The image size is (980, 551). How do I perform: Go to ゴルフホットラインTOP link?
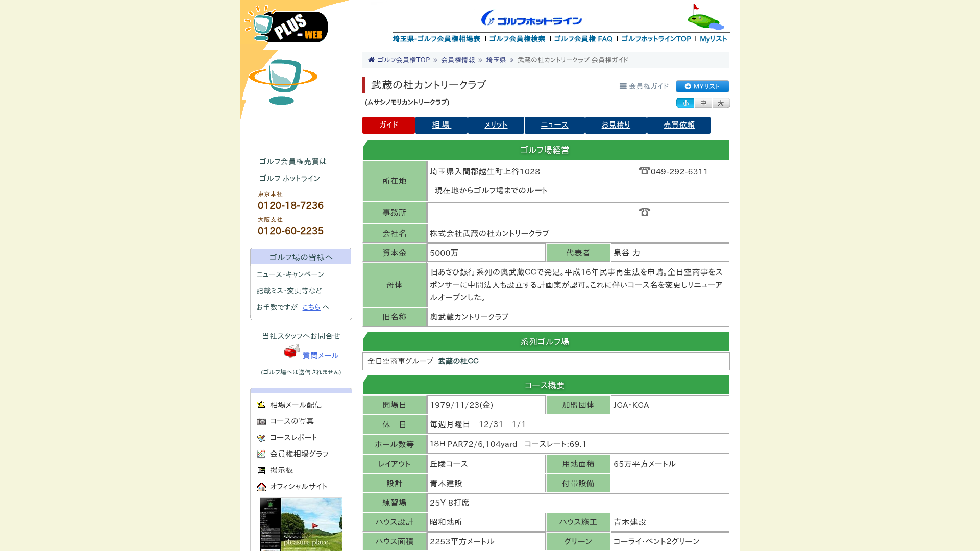pos(656,39)
